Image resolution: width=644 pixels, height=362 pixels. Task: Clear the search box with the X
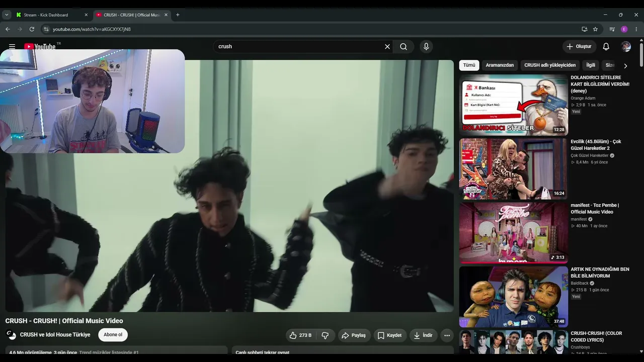(387, 47)
